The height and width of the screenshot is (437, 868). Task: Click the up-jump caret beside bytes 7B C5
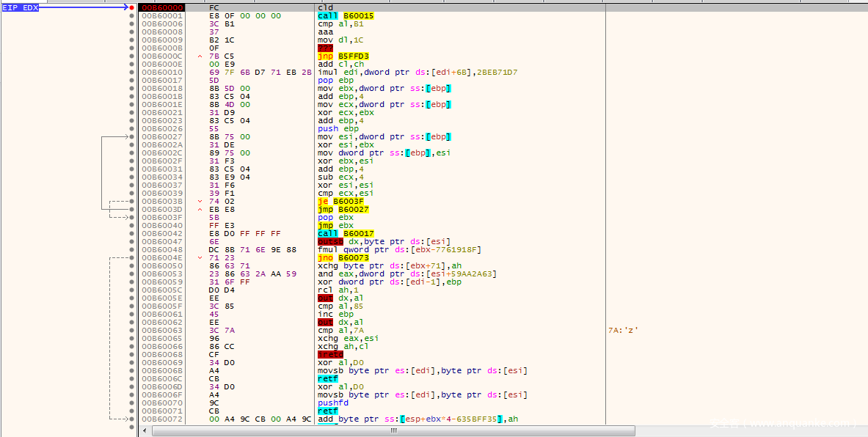click(200, 56)
